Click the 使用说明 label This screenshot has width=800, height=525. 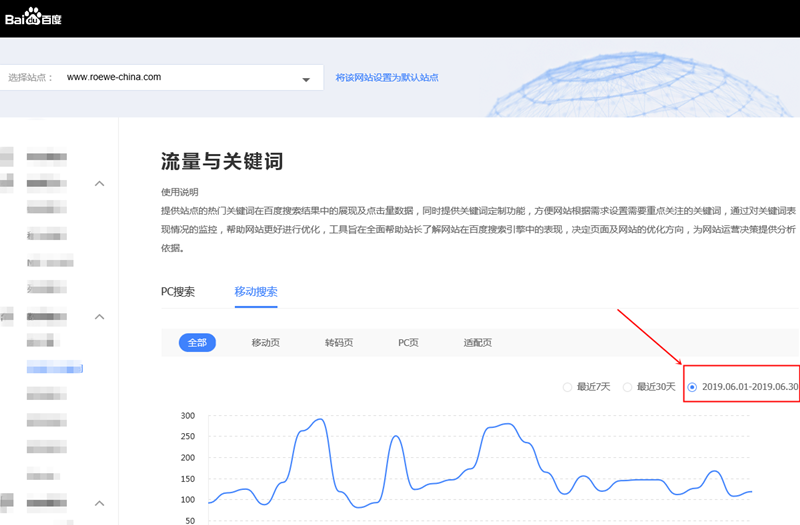point(180,192)
